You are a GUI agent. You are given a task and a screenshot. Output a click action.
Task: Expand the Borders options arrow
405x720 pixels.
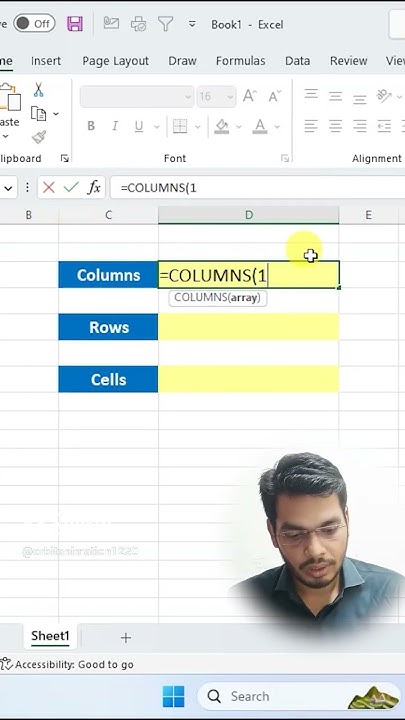(x=197, y=126)
